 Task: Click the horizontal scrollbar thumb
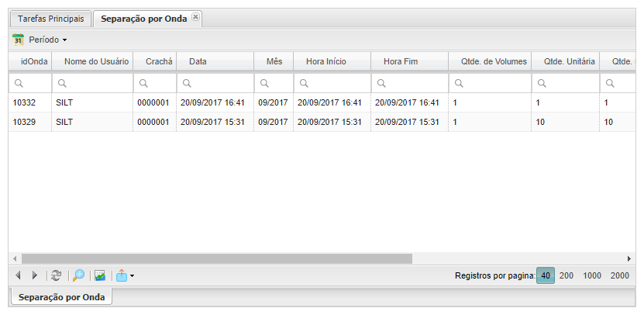(217, 258)
